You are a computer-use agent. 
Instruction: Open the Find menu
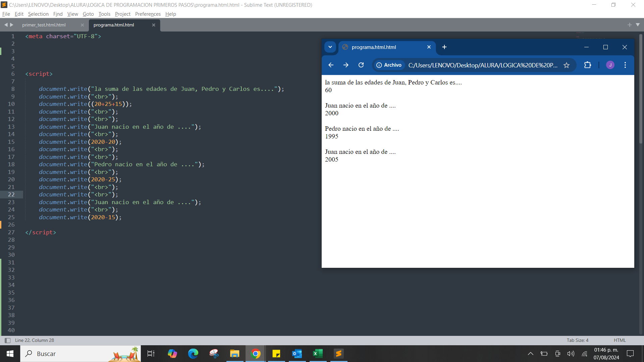tap(58, 14)
